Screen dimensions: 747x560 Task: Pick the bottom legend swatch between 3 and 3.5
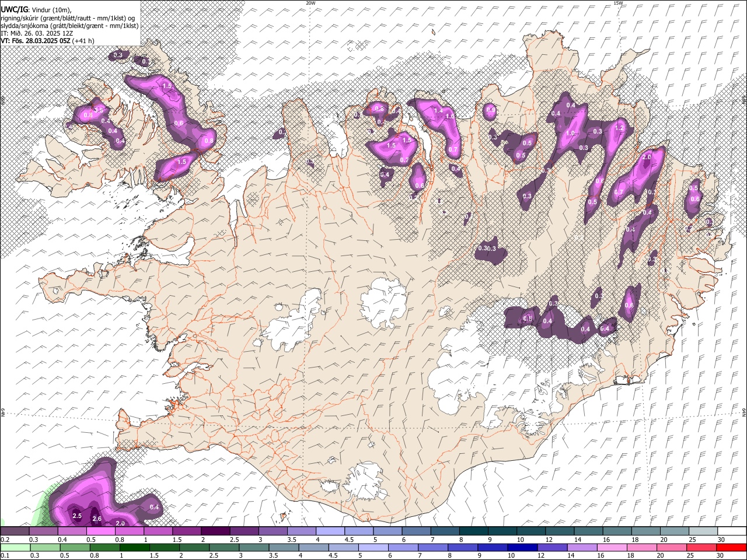click(x=254, y=548)
